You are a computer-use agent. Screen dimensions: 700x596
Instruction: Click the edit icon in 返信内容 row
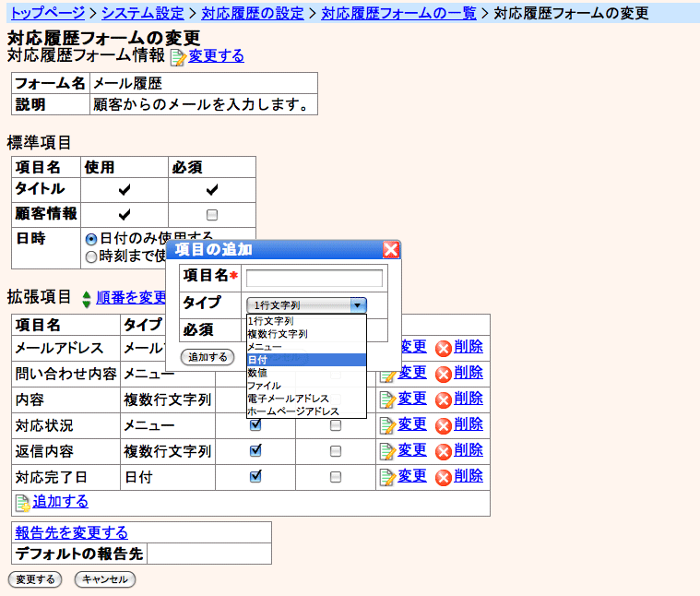[387, 451]
